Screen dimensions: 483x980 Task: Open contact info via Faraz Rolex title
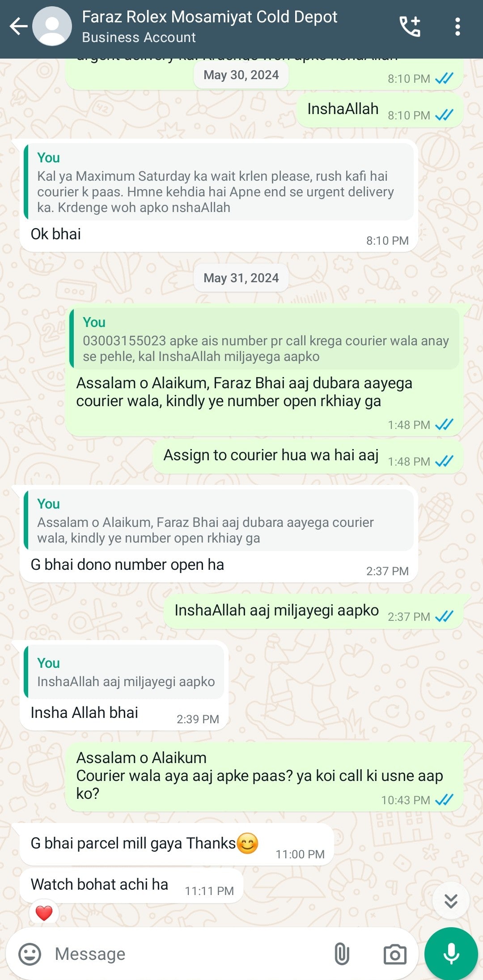pyautogui.click(x=209, y=17)
